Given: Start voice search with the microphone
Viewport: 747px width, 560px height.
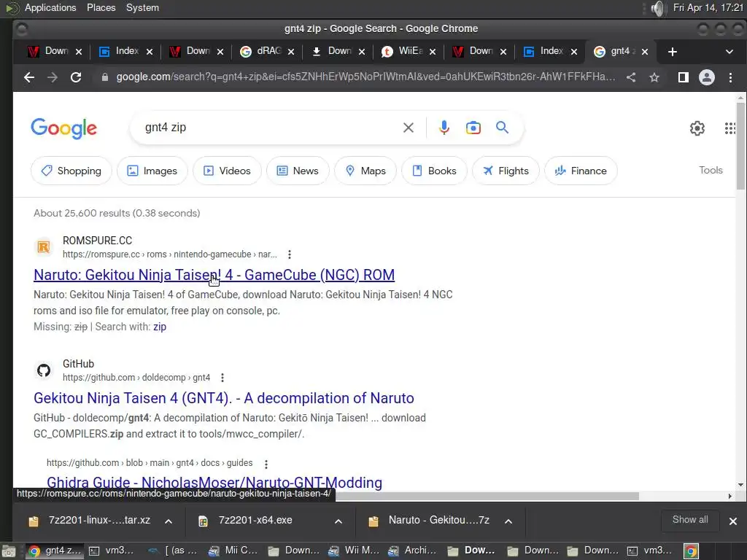Looking at the screenshot, I should click(x=444, y=128).
